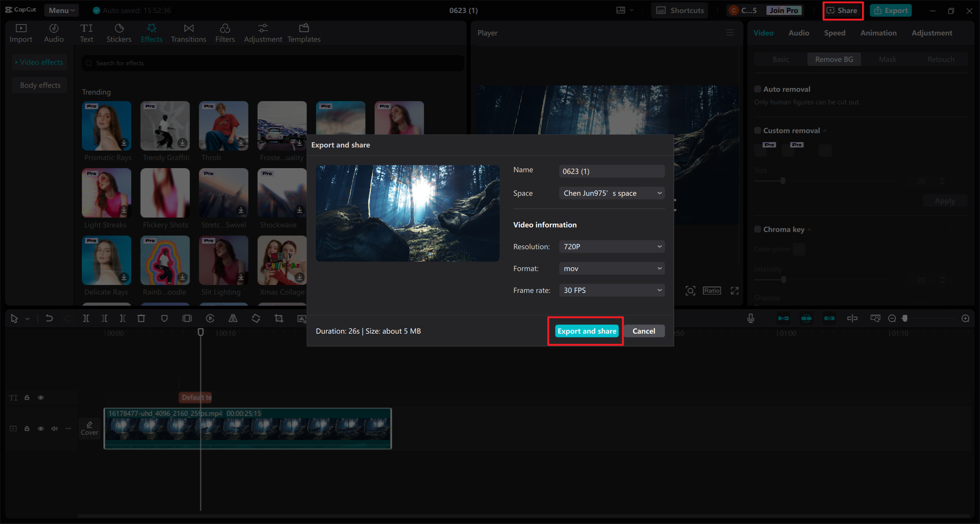Viewport: 980px width, 524px height.
Task: Click the Name input field in dialog
Action: click(612, 171)
